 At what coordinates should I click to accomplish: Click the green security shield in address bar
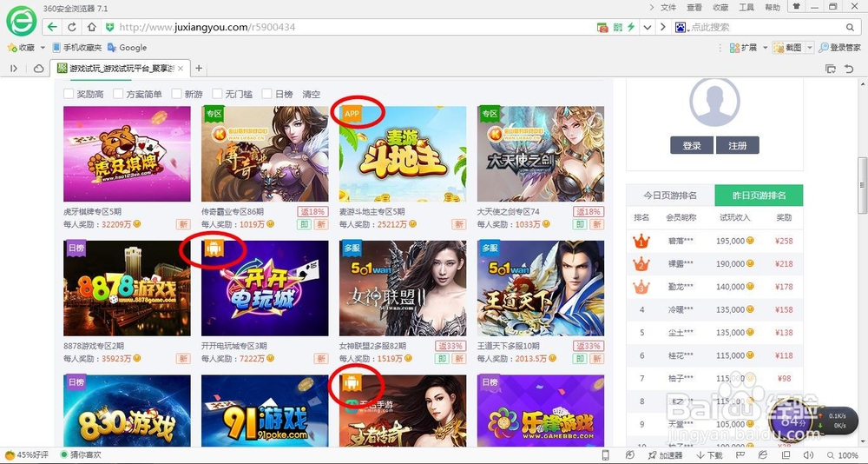pos(109,27)
